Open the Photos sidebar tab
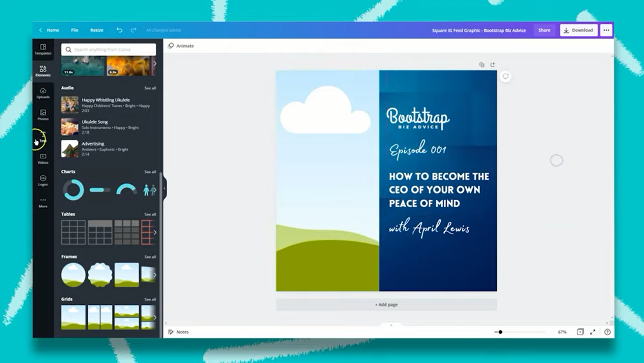The height and width of the screenshot is (363, 644). click(43, 115)
